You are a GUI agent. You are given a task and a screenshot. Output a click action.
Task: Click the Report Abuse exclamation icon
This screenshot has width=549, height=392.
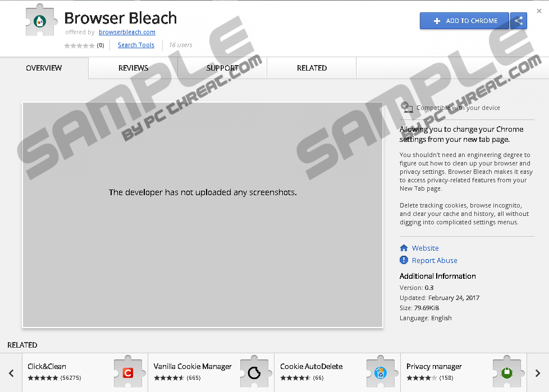(404, 260)
